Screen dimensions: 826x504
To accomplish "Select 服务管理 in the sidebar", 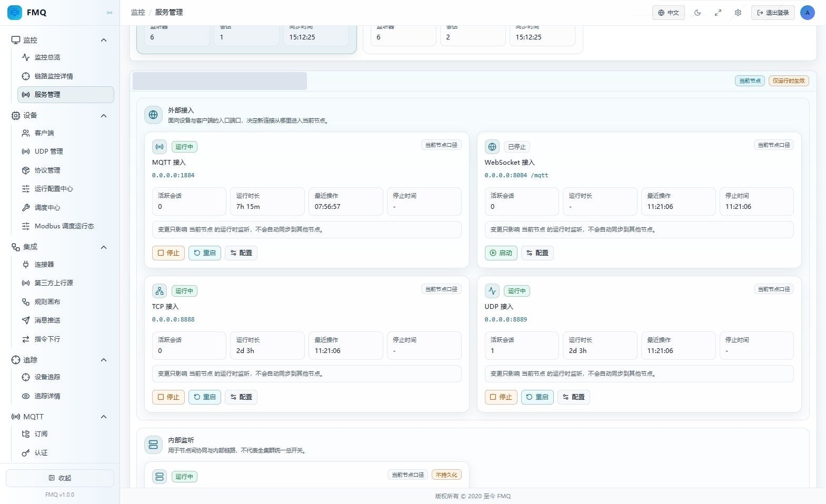I will (x=66, y=95).
